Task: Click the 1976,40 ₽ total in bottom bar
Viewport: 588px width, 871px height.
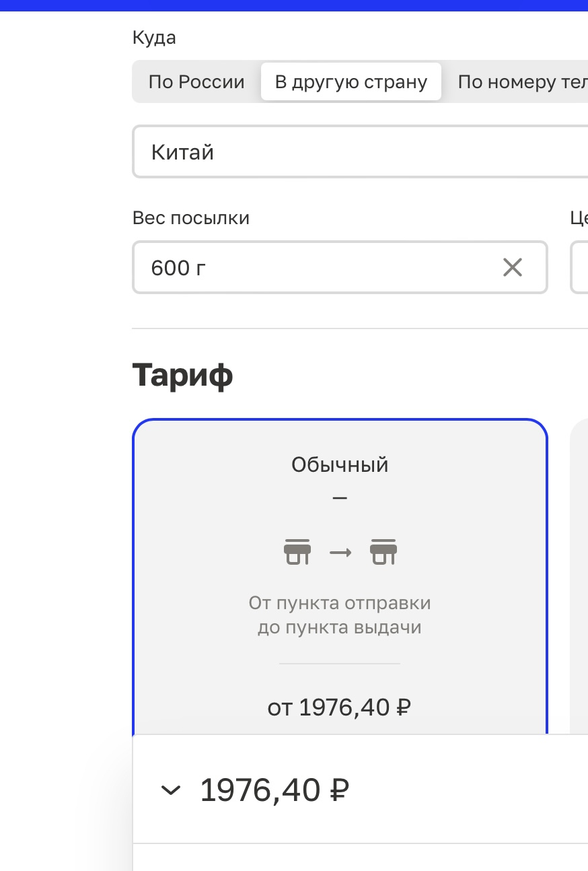Action: (x=274, y=790)
